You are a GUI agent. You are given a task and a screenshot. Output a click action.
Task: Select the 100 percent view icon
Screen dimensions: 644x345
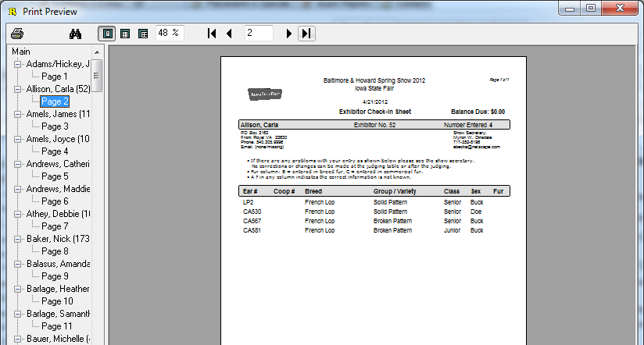[x=143, y=34]
